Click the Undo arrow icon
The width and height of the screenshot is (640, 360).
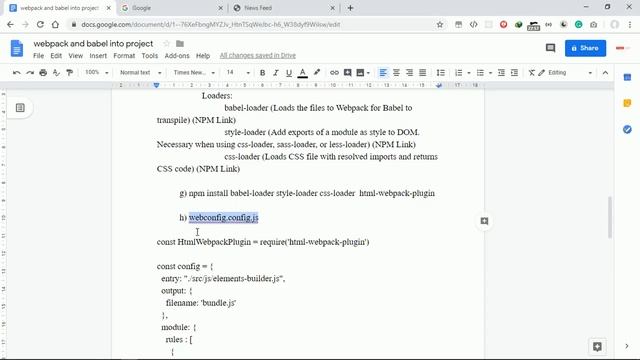coord(17,73)
